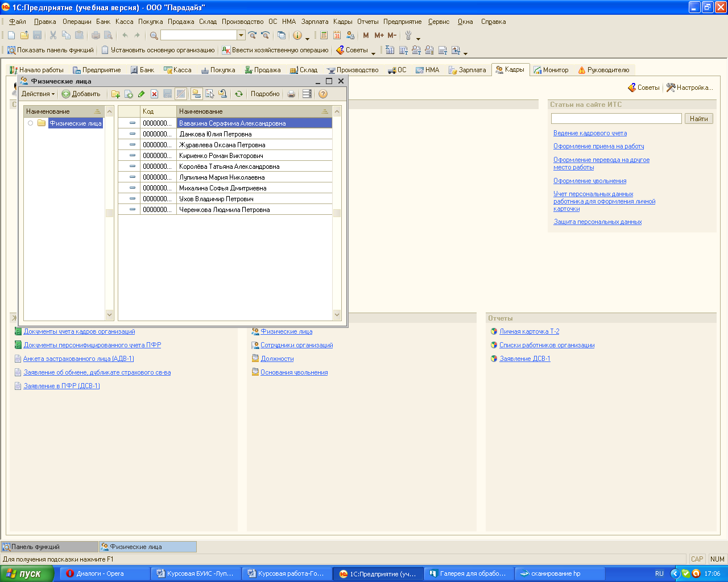Click the pencil edit icon in list toolbar
Image resolution: width=728 pixels, height=582 pixels.
coord(142,94)
